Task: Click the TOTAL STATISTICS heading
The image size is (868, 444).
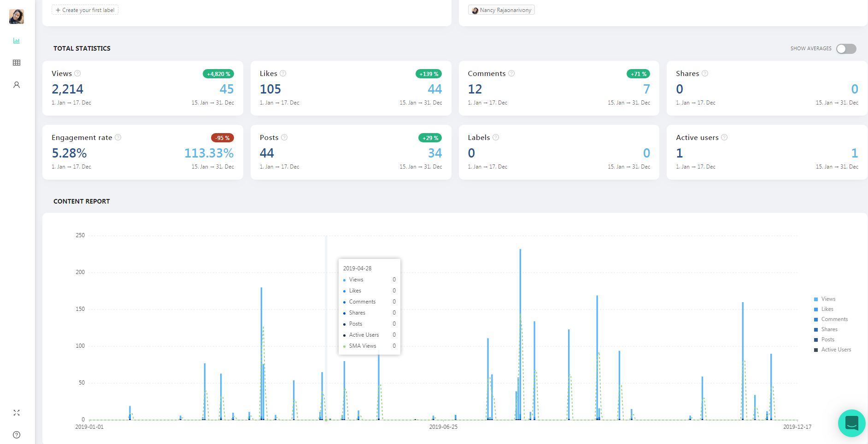Action: tap(82, 48)
